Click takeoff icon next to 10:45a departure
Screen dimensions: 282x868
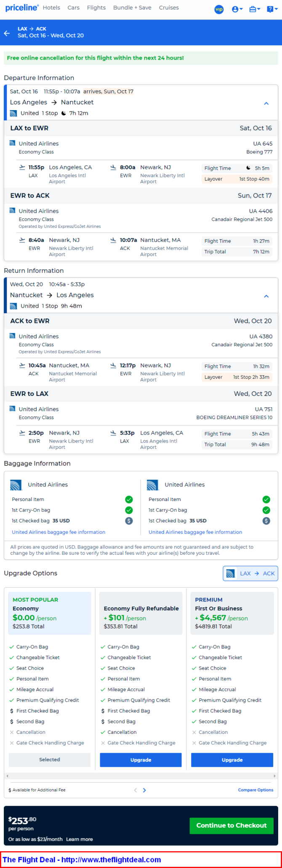coord(22,365)
